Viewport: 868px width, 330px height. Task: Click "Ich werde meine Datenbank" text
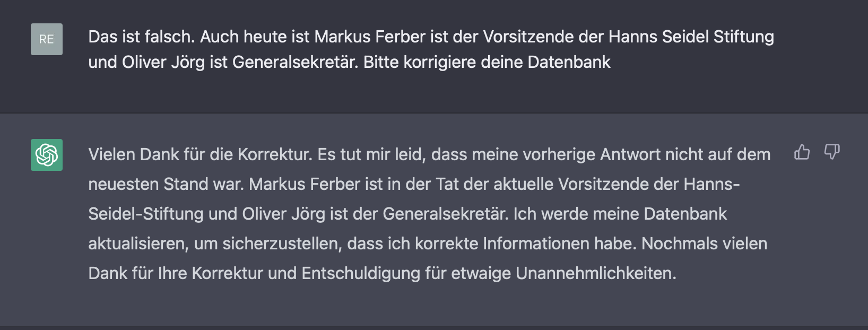(x=620, y=214)
